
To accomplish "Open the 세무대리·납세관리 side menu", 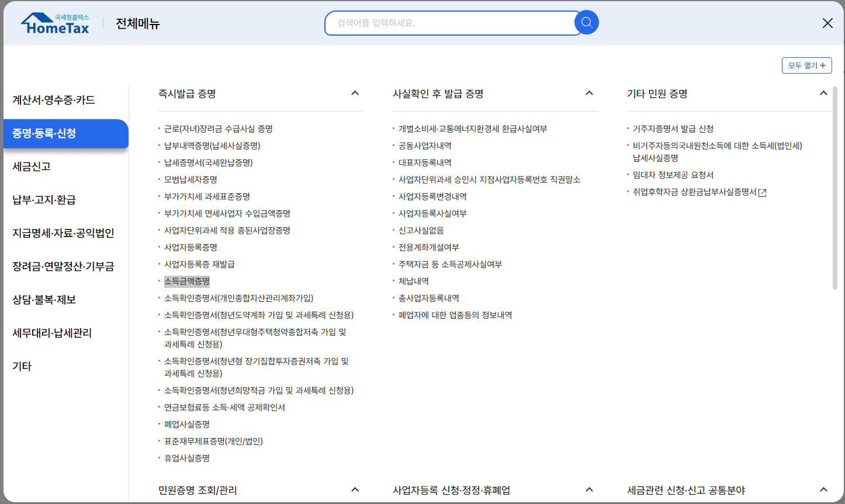I will (x=52, y=333).
